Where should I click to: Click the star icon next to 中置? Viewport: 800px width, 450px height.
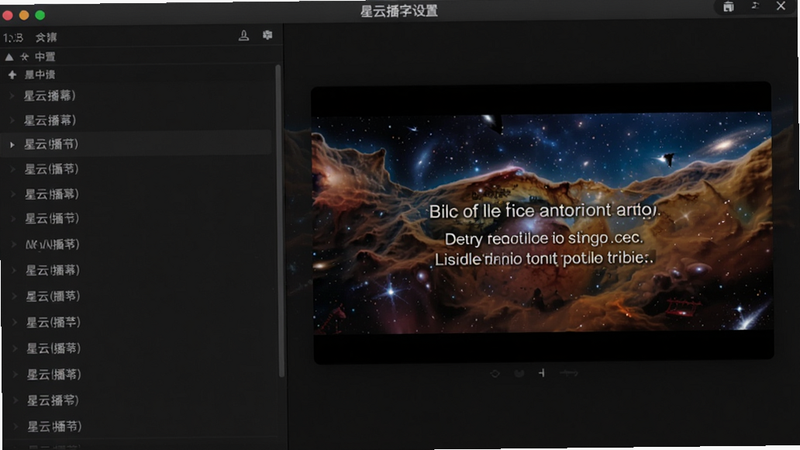click(x=24, y=57)
